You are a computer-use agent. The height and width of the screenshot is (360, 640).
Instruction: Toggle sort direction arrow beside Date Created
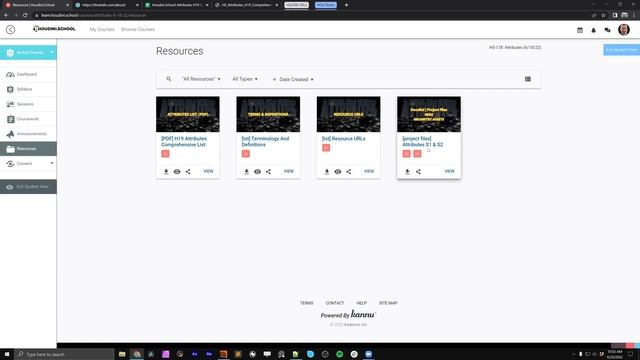tap(274, 79)
